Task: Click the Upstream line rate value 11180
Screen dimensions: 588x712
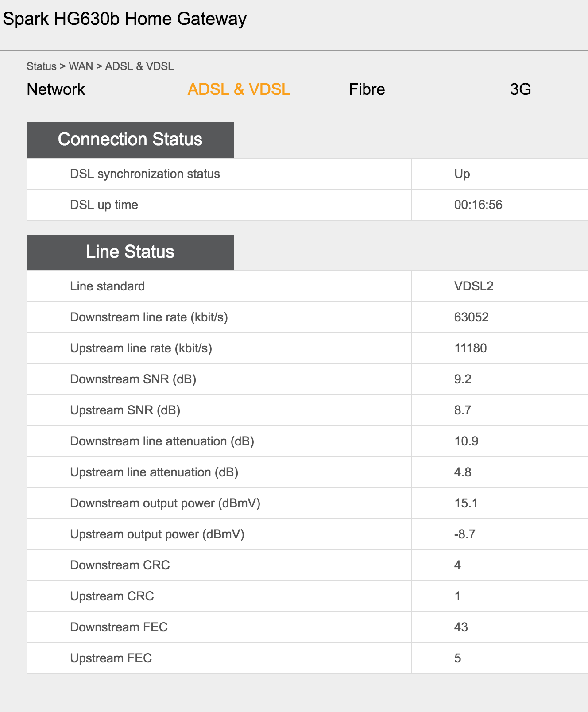Action: 470,348
